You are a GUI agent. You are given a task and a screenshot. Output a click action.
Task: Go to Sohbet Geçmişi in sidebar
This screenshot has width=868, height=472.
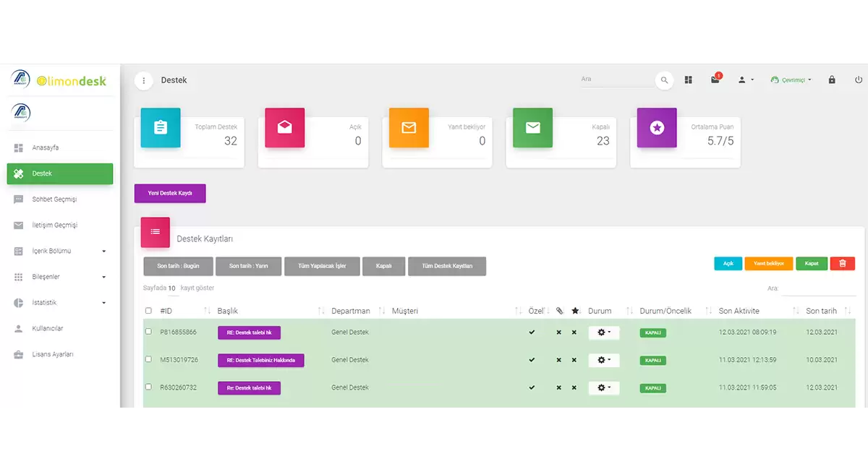click(x=54, y=199)
